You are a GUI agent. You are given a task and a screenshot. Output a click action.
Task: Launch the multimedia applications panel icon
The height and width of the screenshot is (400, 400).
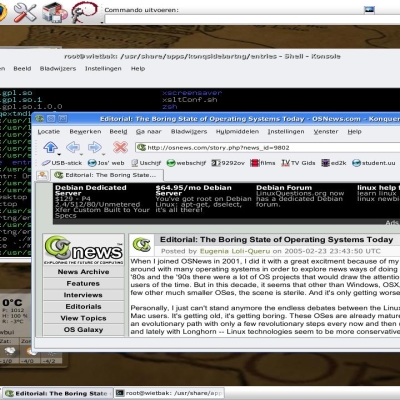click(54, 12)
